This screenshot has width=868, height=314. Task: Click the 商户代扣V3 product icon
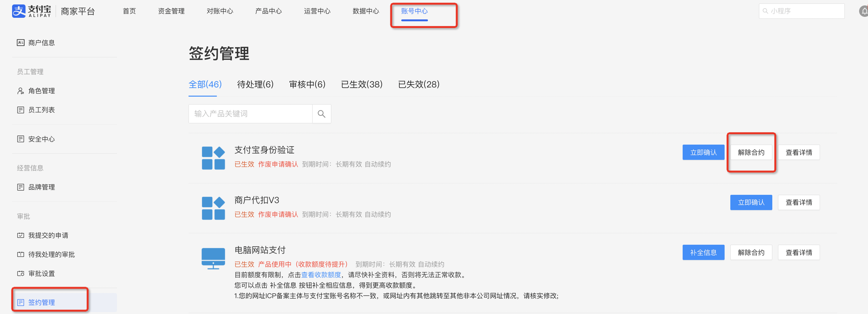[x=213, y=208]
